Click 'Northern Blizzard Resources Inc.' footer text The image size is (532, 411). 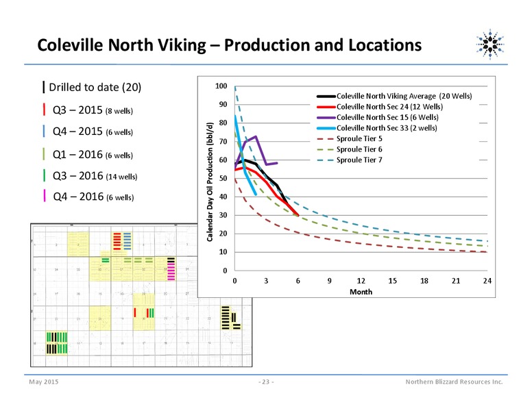(x=455, y=382)
